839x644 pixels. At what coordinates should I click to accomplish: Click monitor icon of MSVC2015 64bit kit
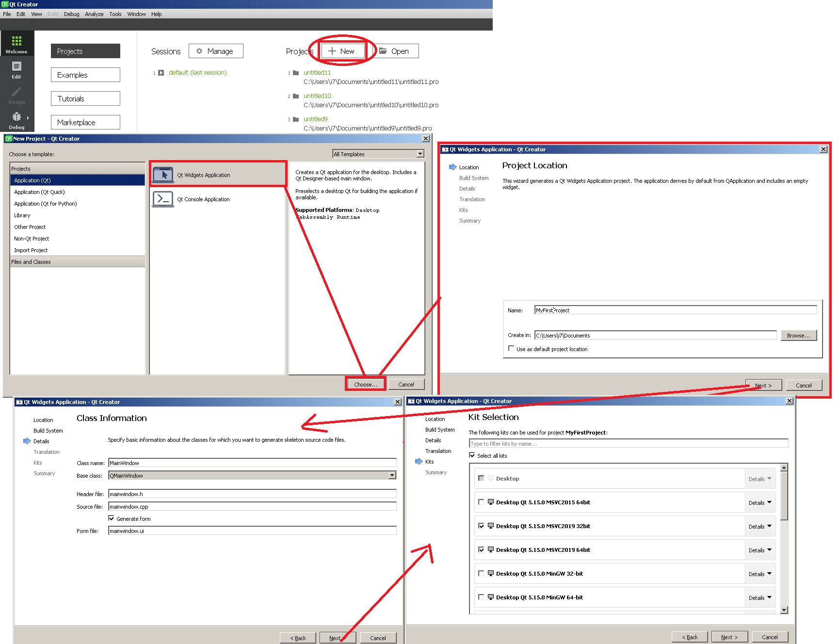point(491,502)
